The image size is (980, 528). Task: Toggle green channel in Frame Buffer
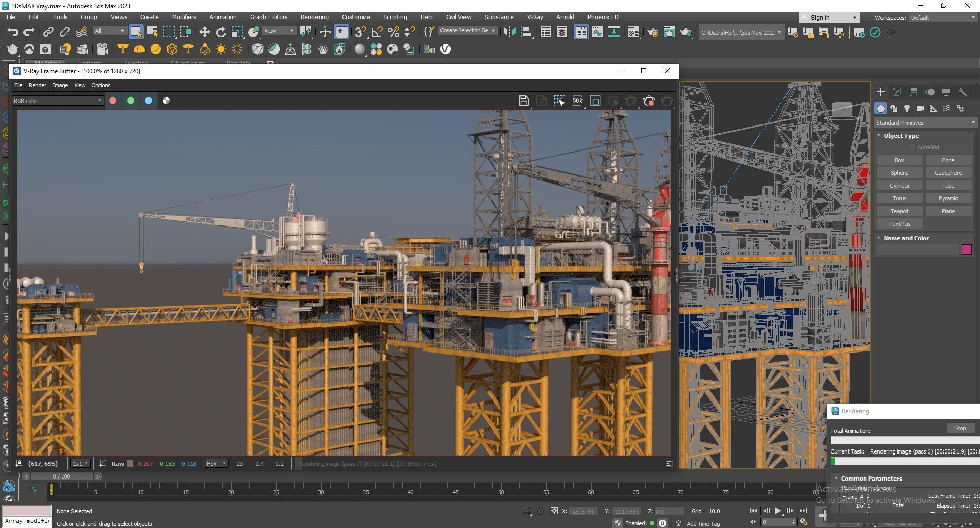tap(131, 100)
